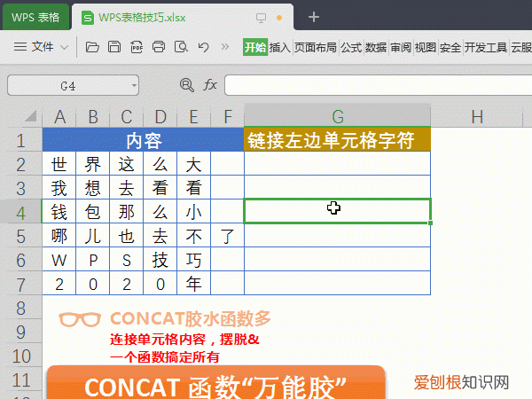Click the orange CONCAT 函数 banner
Image resolution: width=532 pixels, height=399 pixels.
click(x=216, y=382)
